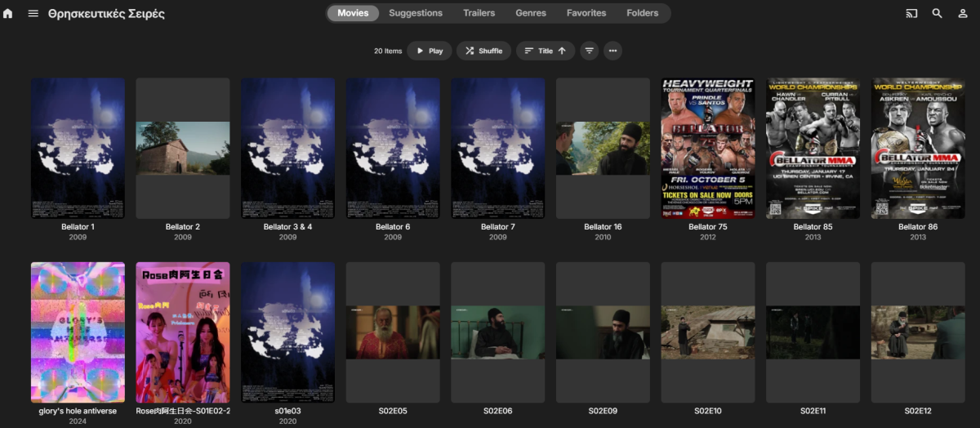The image size is (980, 428).
Task: Click the S02E12 title text
Action: click(918, 411)
